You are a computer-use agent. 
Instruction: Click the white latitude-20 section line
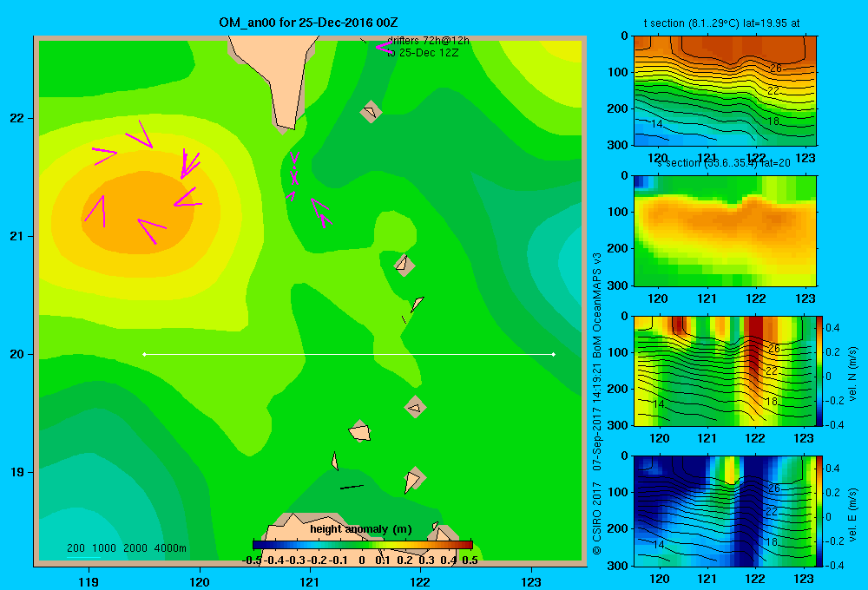349,354
